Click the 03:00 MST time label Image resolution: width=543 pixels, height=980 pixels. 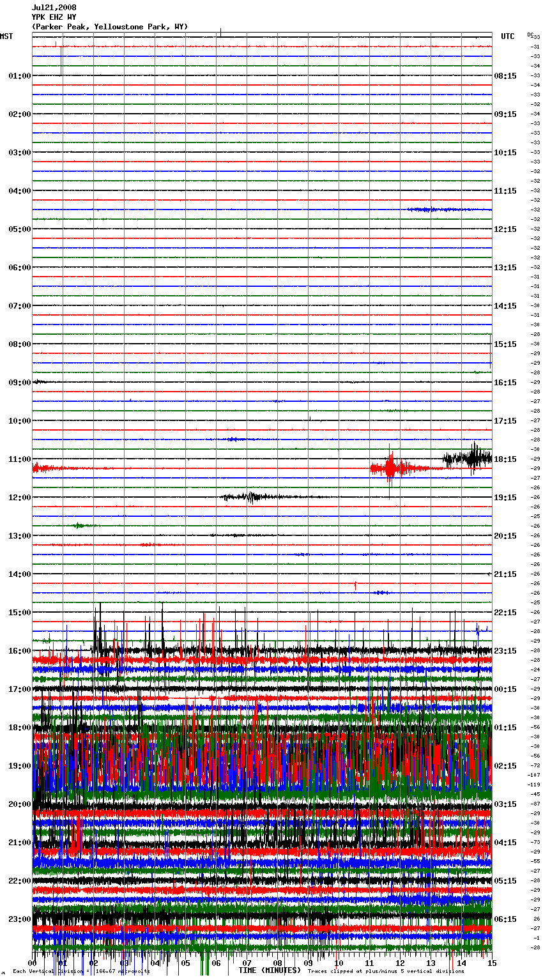(x=20, y=153)
